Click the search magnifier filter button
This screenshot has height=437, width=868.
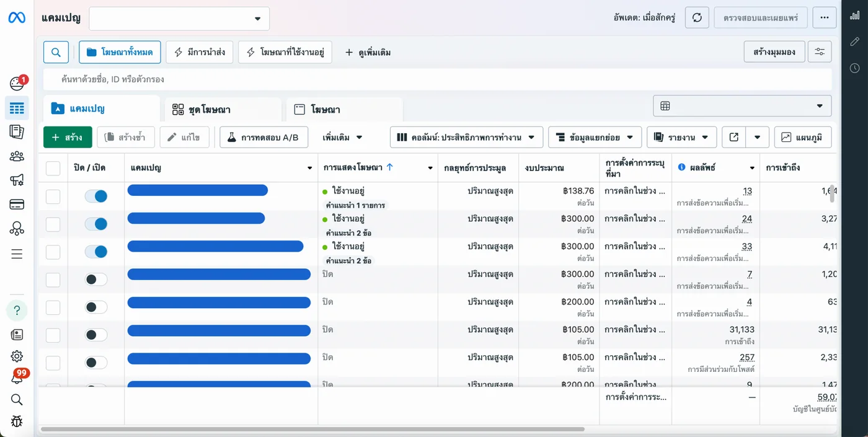tap(56, 52)
